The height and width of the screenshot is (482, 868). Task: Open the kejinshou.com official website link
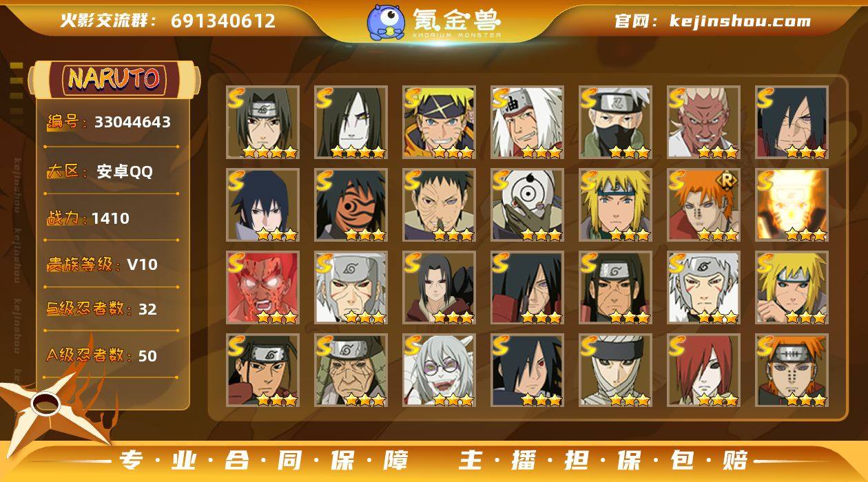(x=712, y=21)
